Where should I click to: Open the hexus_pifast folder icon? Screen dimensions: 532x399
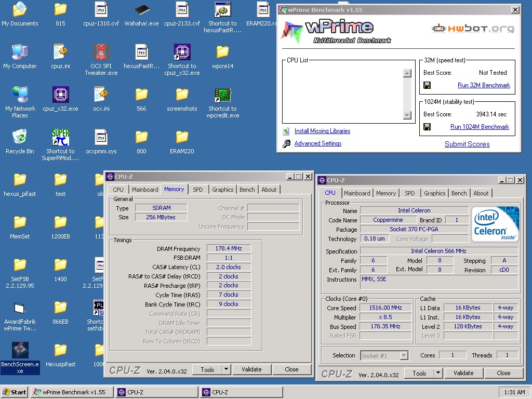click(20, 180)
